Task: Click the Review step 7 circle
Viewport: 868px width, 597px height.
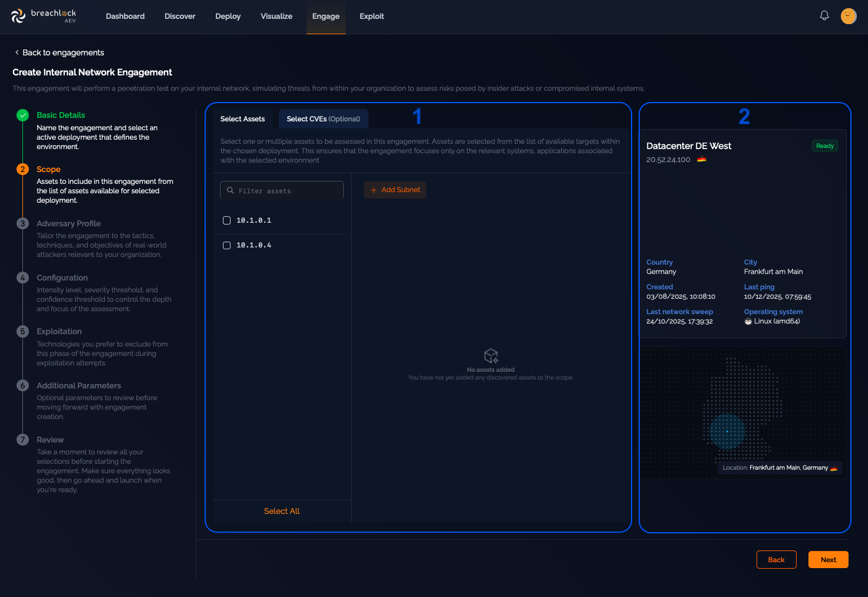Action: [x=22, y=440]
